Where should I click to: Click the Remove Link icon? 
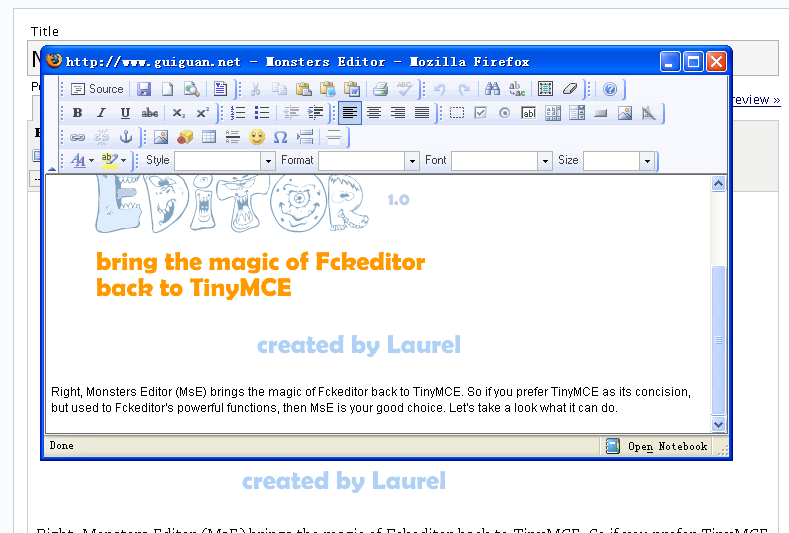tap(101, 137)
